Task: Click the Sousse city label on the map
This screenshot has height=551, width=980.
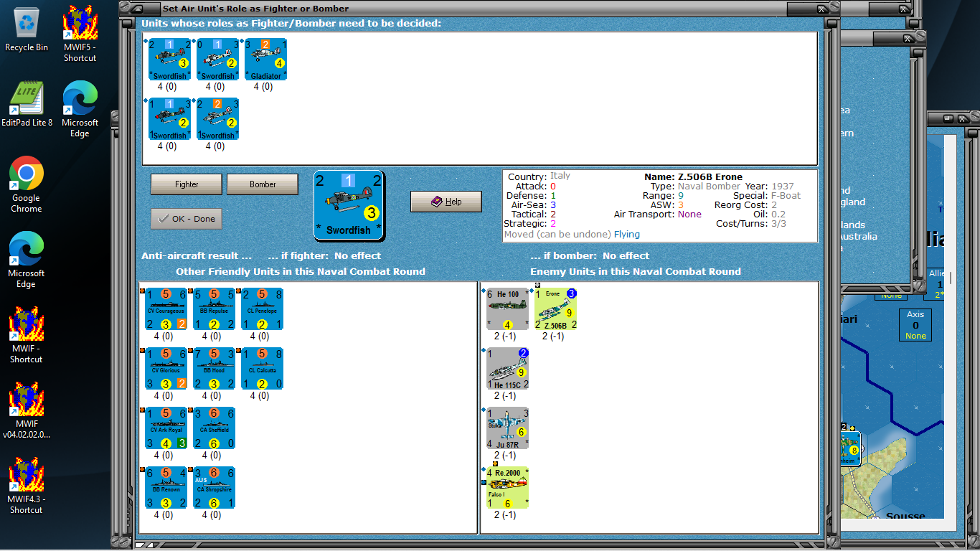Action: pos(906,516)
